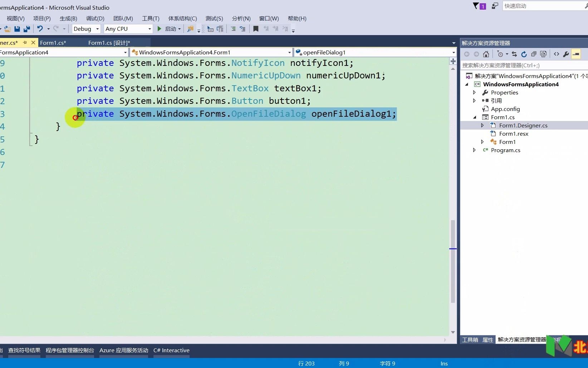Click the editor vertical scrollbar thumb
Viewport: 588px width, 368px height.
tap(453, 261)
